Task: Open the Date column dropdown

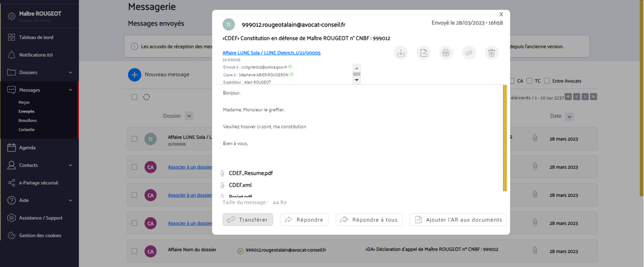Action: coord(570,116)
